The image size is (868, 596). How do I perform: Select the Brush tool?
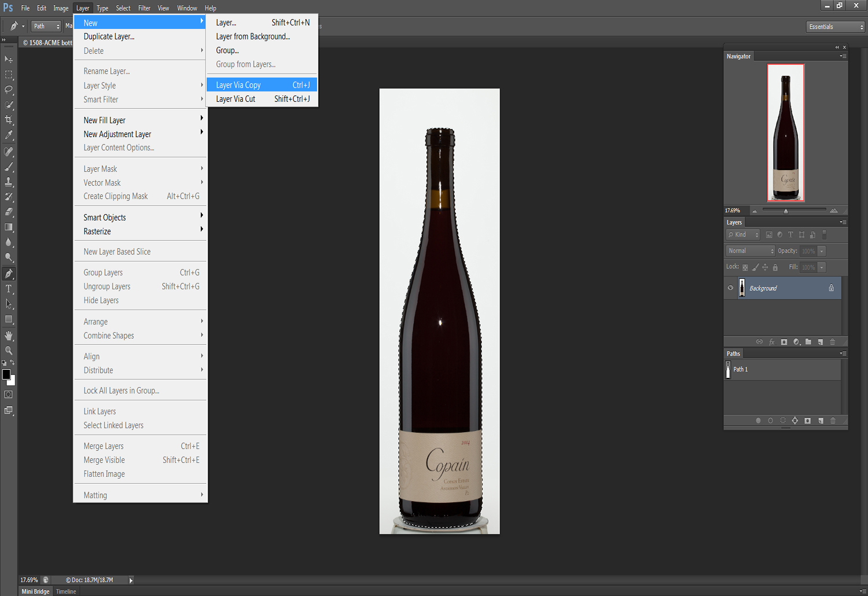tap(9, 167)
